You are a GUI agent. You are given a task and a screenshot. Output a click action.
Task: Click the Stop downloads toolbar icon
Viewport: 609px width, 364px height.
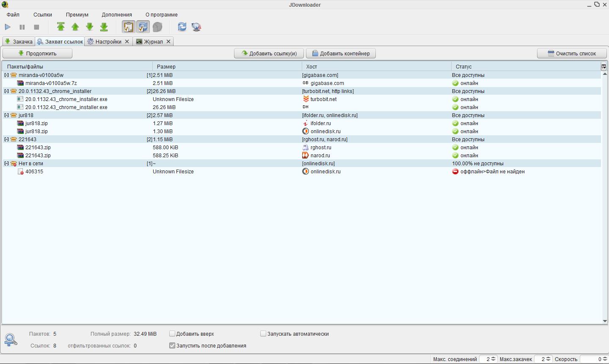(x=36, y=27)
